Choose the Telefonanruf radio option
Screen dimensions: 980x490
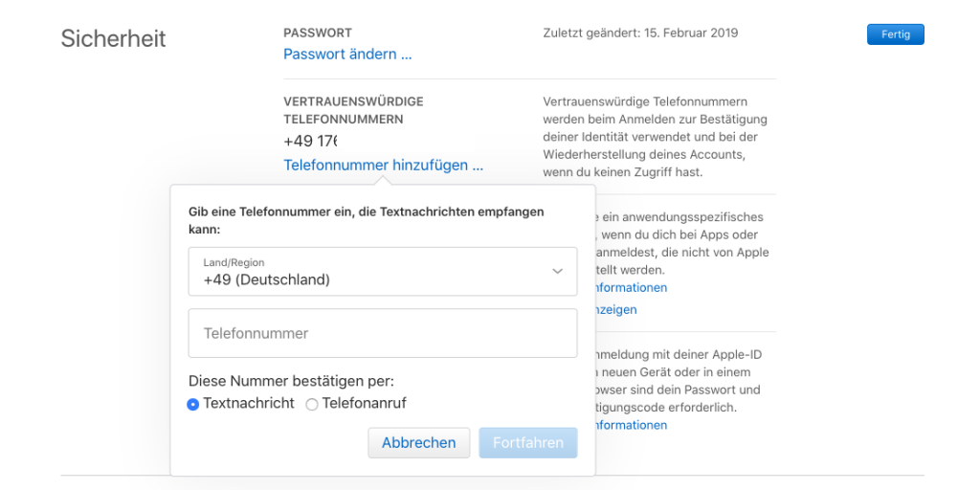pos(311,405)
